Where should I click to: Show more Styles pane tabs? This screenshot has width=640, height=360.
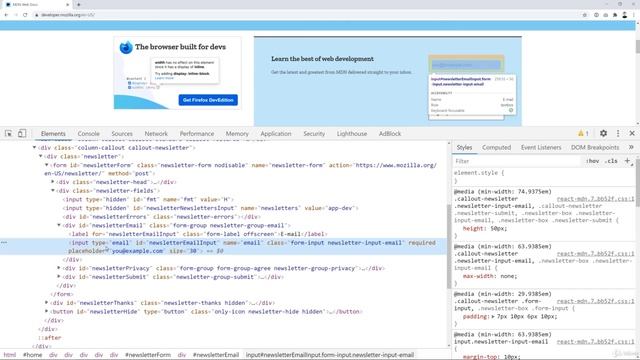631,147
